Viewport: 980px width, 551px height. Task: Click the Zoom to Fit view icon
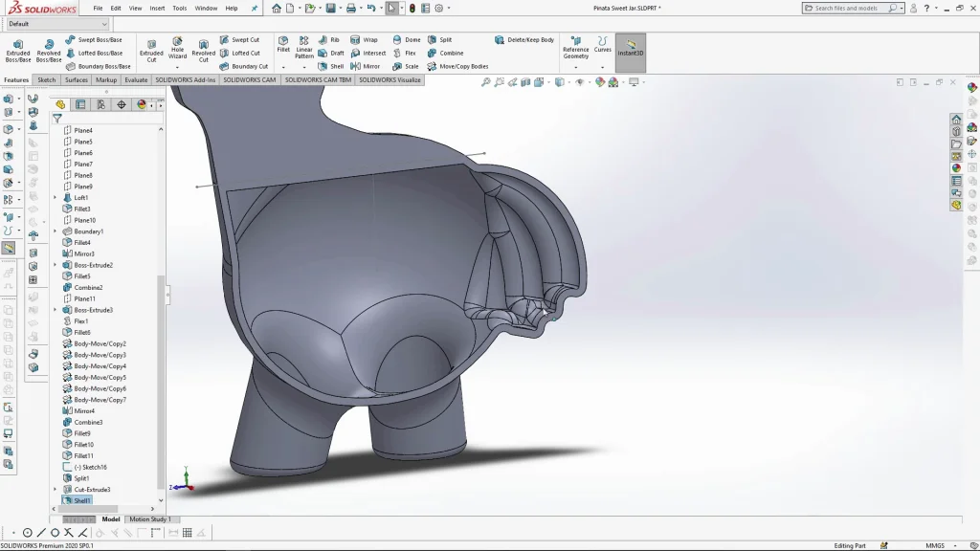pos(486,82)
